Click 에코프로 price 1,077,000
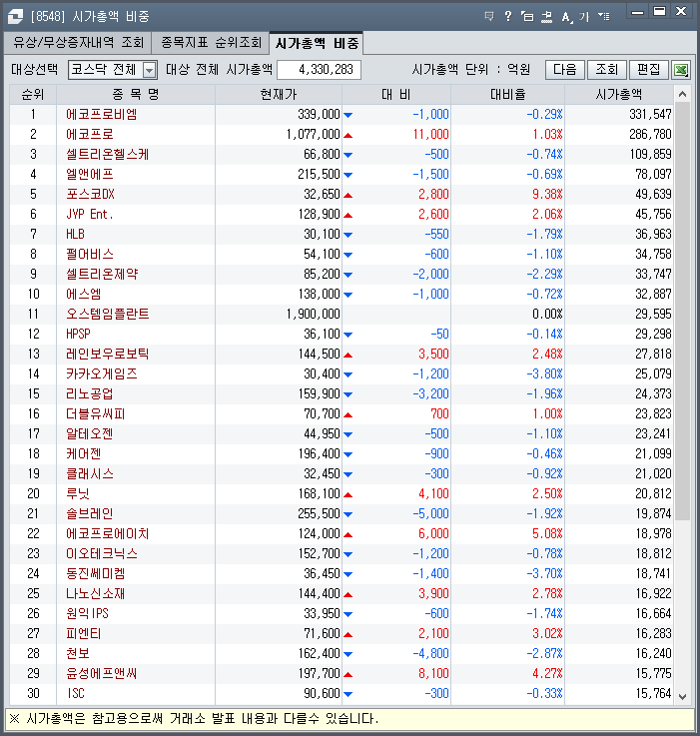 pyautogui.click(x=313, y=134)
